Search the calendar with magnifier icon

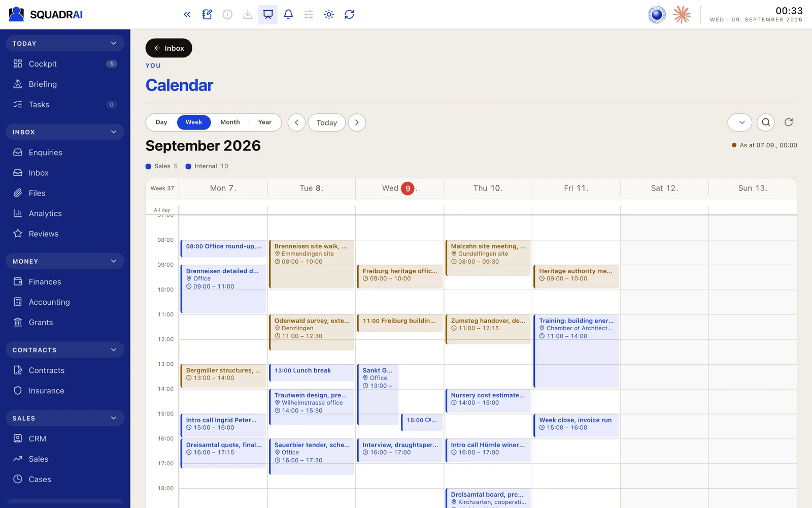(x=766, y=122)
